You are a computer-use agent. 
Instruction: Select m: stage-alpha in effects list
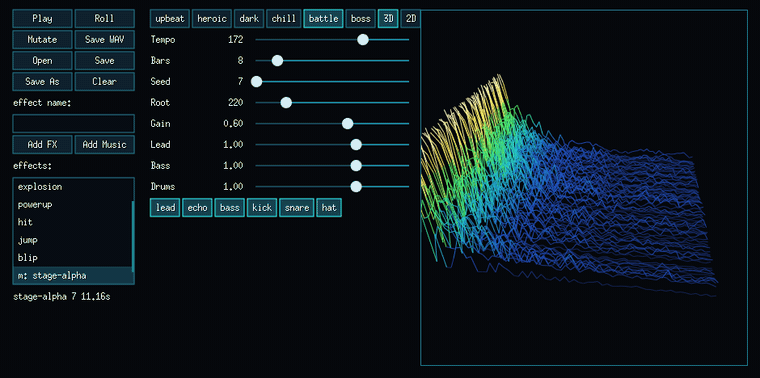[x=72, y=275]
